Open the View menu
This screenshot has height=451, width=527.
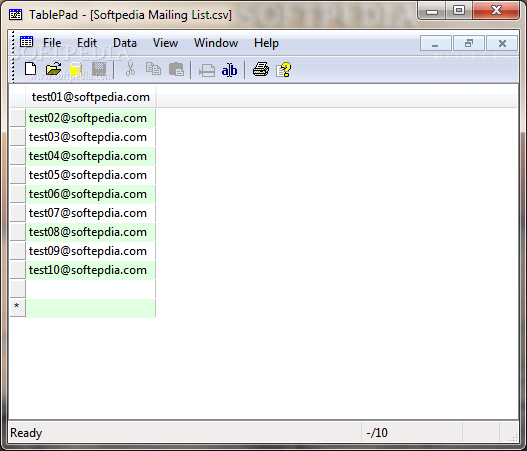[x=165, y=43]
